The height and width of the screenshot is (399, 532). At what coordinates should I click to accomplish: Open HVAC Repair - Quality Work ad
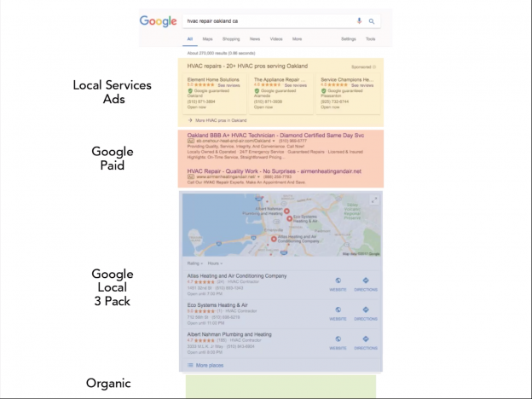pyautogui.click(x=275, y=171)
